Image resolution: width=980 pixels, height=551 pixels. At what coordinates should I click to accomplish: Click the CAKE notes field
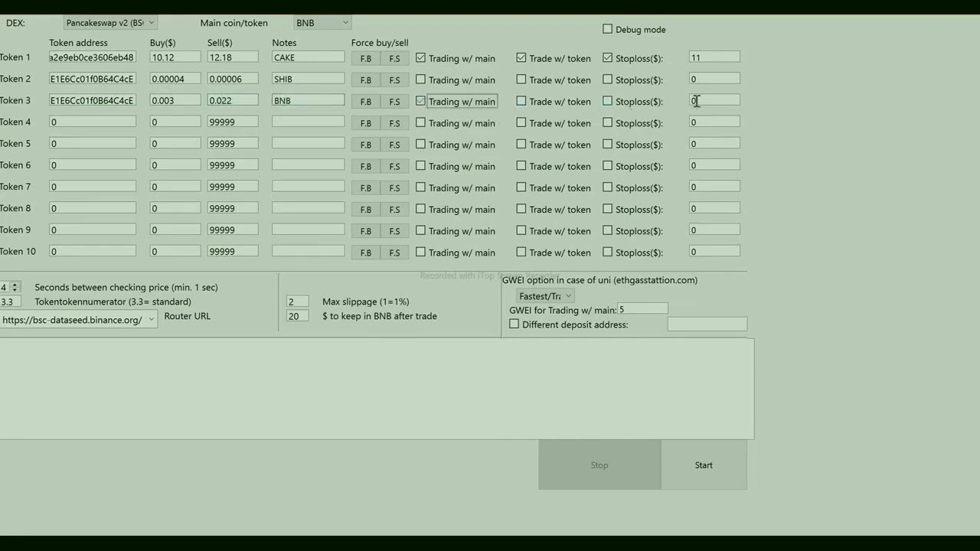point(308,57)
